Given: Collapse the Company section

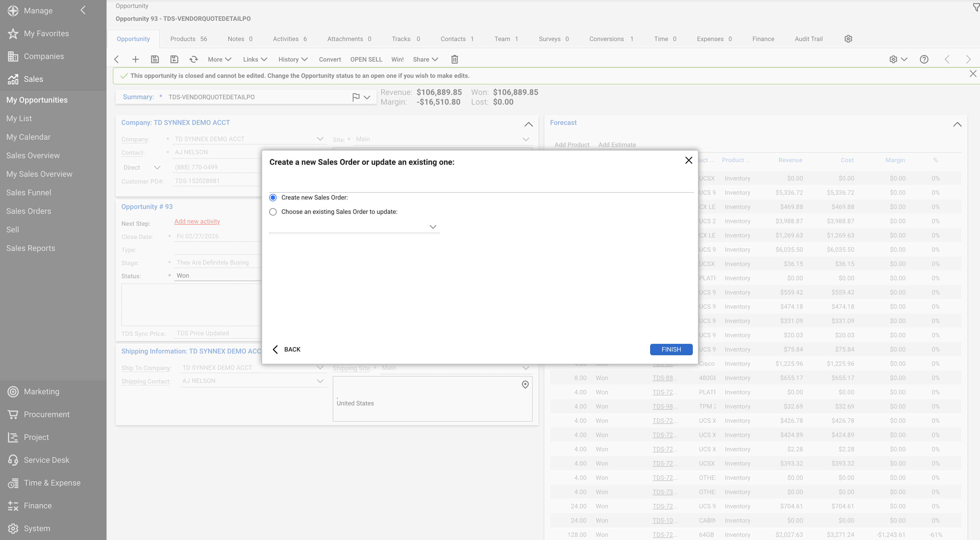Looking at the screenshot, I should click(x=528, y=125).
